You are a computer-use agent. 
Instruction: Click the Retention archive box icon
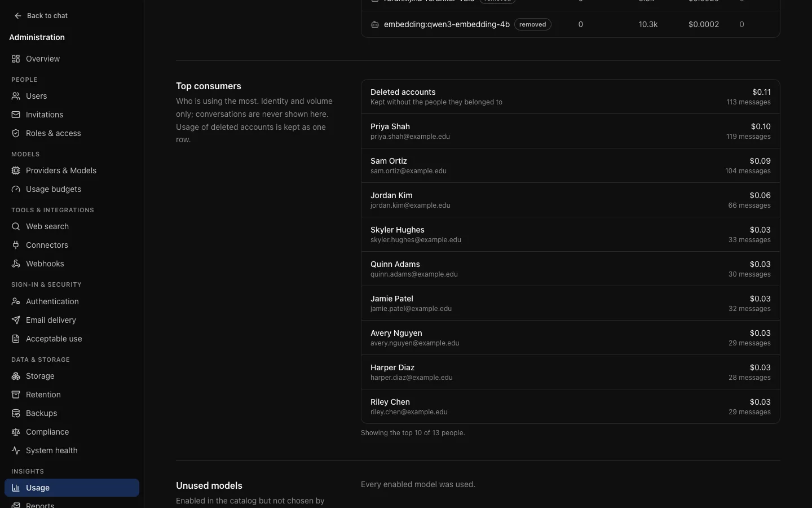click(x=16, y=395)
